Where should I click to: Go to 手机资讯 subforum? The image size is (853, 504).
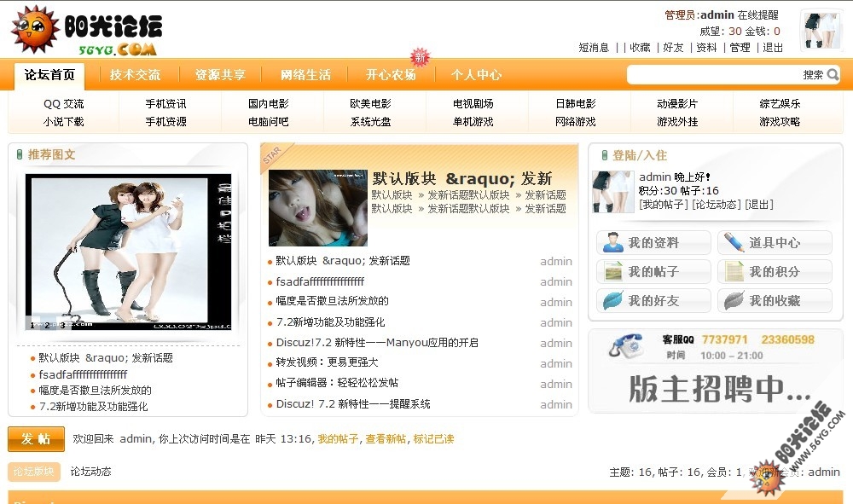pos(166,104)
